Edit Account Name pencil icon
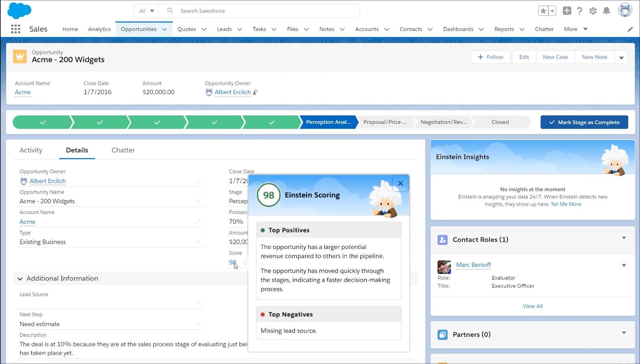 198,221
